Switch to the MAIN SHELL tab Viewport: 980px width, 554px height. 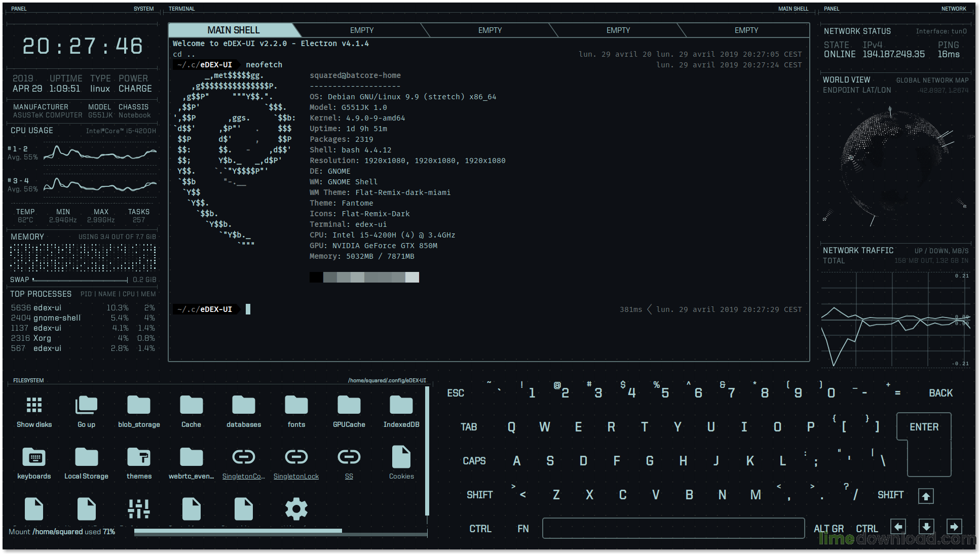233,30
